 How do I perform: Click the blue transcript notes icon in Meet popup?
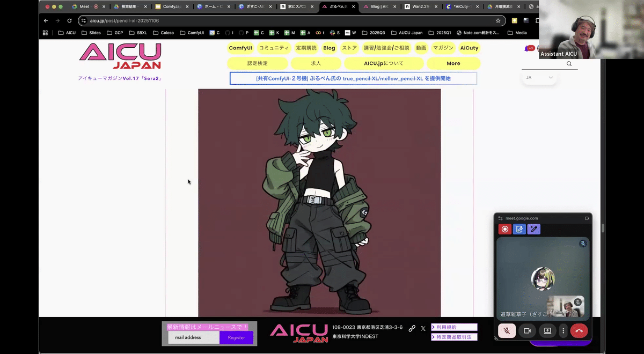pos(519,230)
